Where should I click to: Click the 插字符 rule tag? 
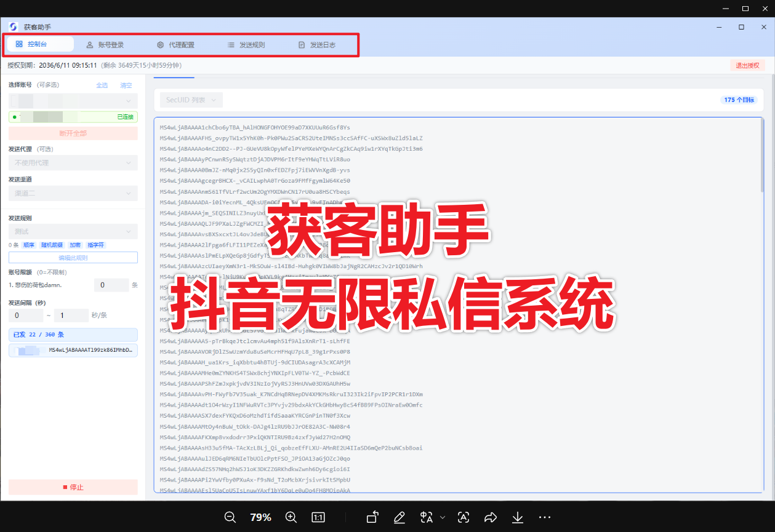(x=95, y=245)
